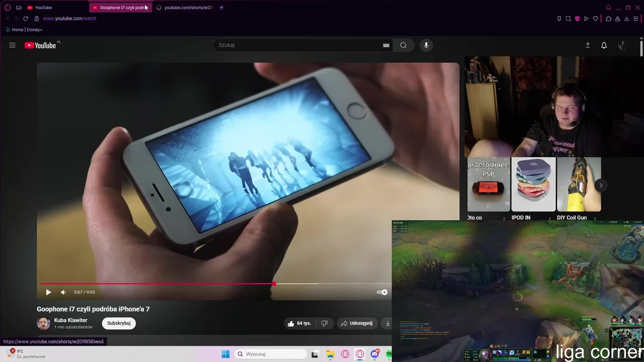Viewport: 644px width, 362px height.
Task: Open a new browser tab
Action: [221, 8]
